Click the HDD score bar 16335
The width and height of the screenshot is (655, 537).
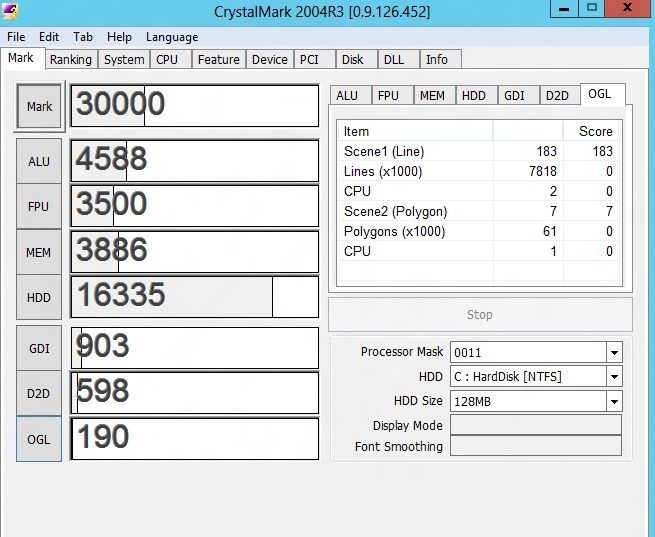tap(195, 297)
